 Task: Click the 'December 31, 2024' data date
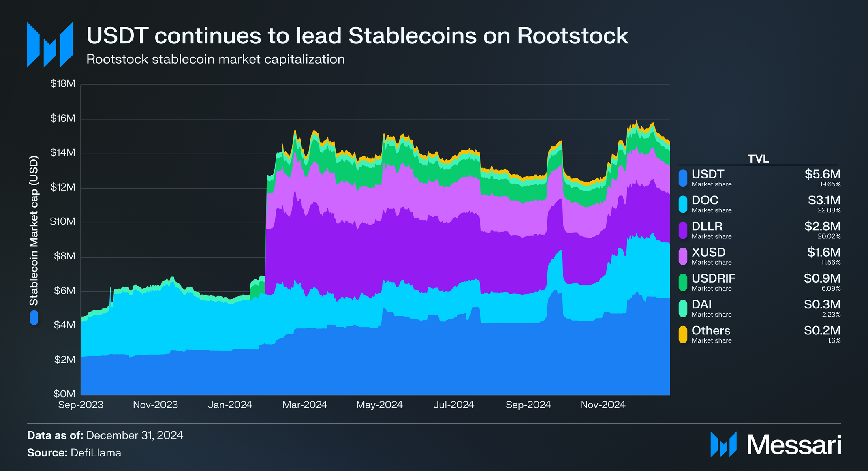pos(135,435)
